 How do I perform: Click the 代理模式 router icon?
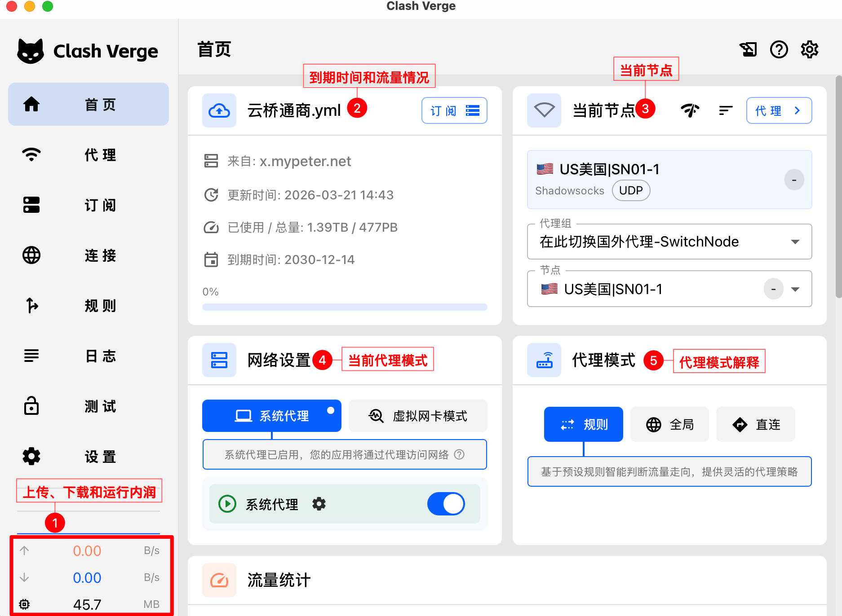[x=544, y=360]
